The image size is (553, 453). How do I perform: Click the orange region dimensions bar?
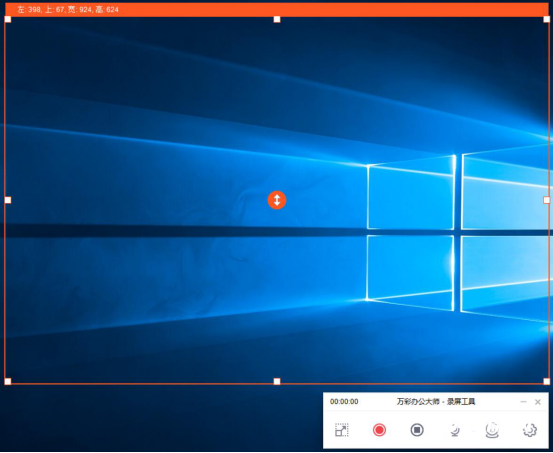tap(277, 10)
